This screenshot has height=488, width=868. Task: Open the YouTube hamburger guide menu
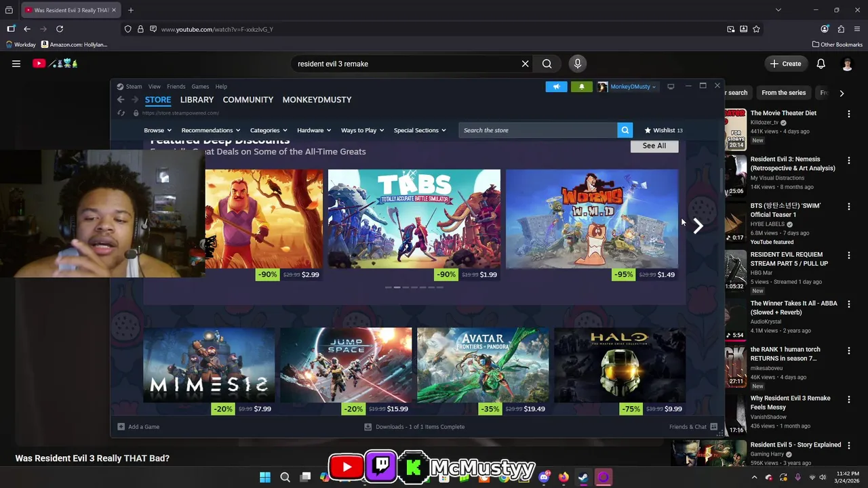tap(16, 64)
